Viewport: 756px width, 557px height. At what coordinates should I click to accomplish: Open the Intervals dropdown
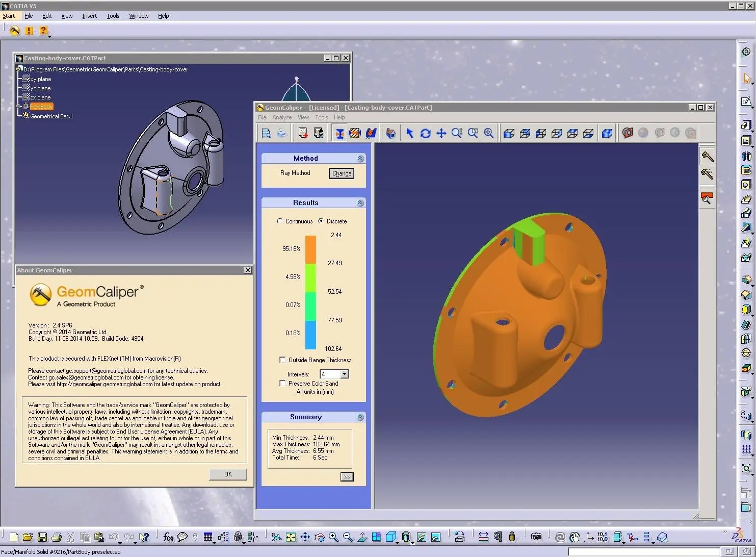(345, 374)
